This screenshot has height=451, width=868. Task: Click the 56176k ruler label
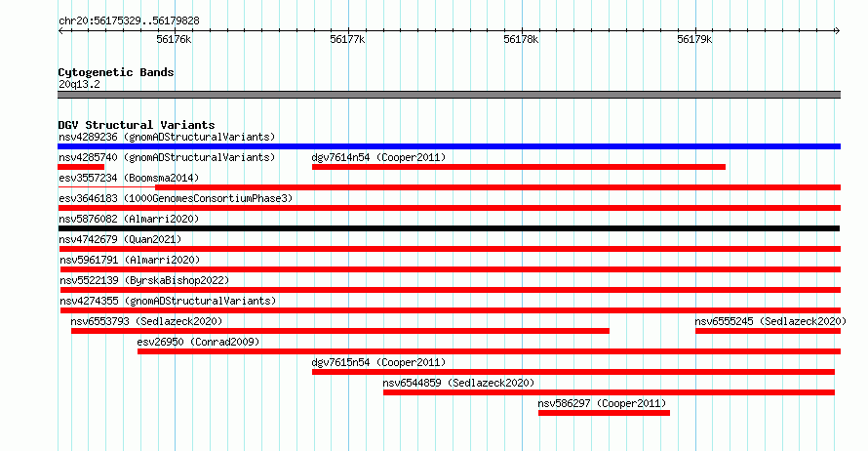point(174,39)
